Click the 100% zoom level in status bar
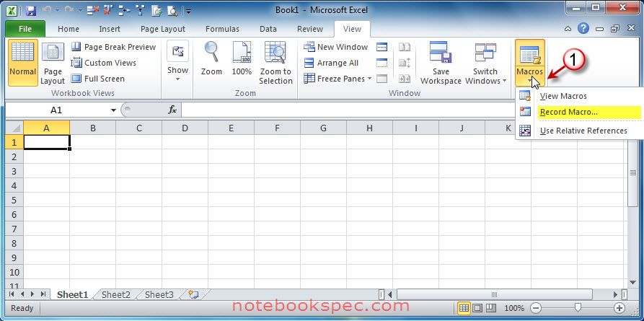This screenshot has width=644, height=321. click(x=513, y=308)
